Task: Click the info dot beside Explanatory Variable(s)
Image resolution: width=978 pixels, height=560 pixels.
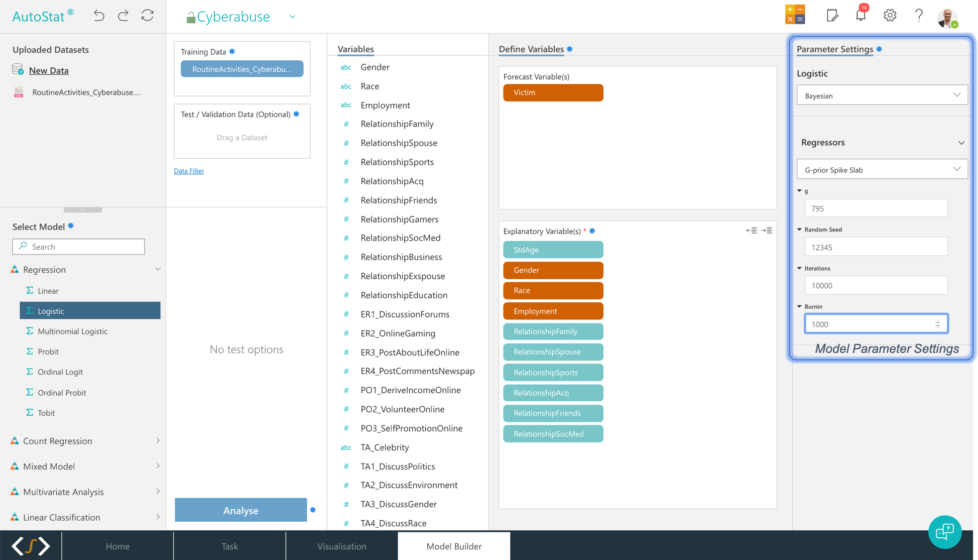Action: [593, 231]
